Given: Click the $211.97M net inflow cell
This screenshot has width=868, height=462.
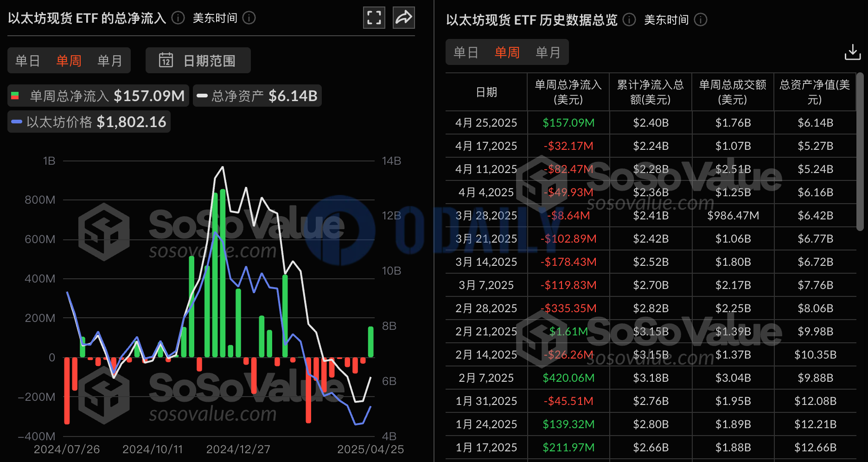Looking at the screenshot, I should pyautogui.click(x=568, y=448).
